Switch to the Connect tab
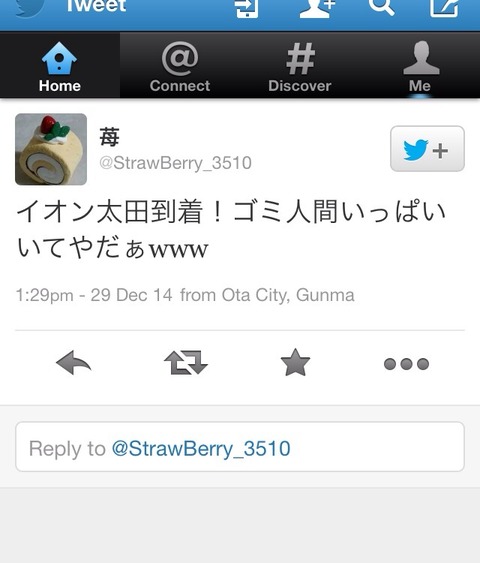 (x=180, y=66)
